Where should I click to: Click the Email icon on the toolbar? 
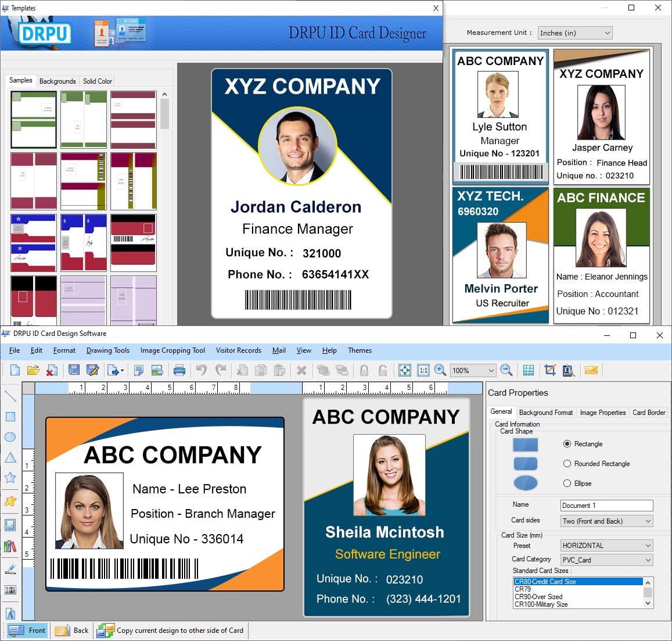pyautogui.click(x=591, y=370)
